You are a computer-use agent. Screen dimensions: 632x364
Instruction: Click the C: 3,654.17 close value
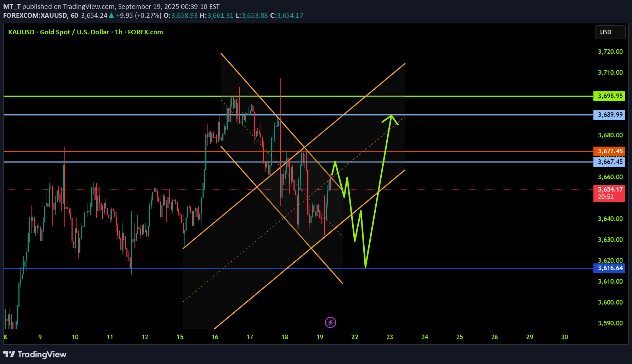coord(287,16)
